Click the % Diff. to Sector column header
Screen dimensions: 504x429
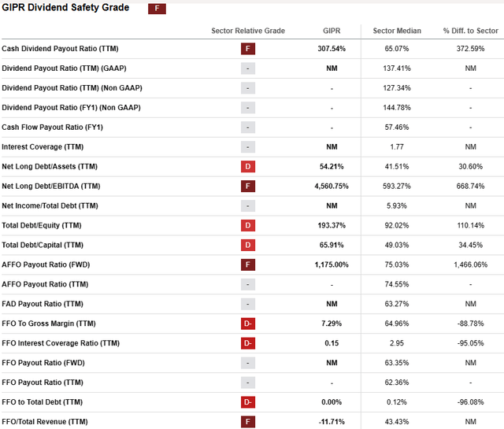(x=471, y=31)
